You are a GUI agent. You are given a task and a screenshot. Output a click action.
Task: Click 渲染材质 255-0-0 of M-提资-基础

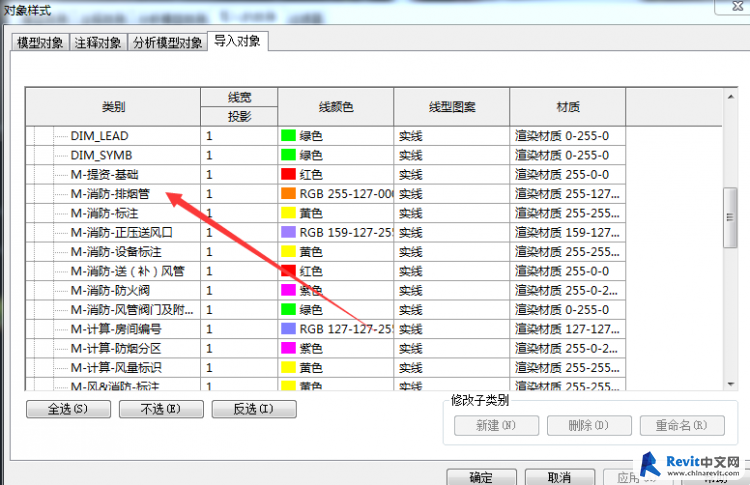coord(568,175)
